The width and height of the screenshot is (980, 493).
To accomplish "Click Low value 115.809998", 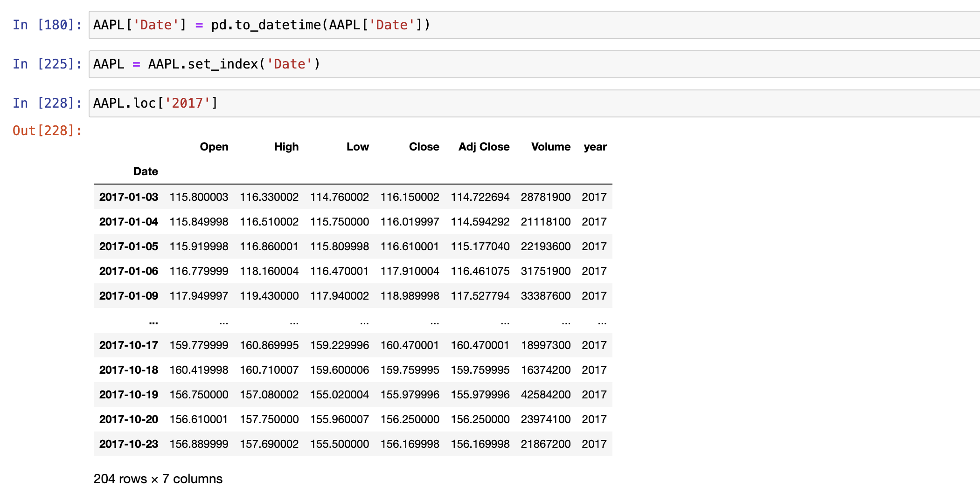I will tap(340, 246).
